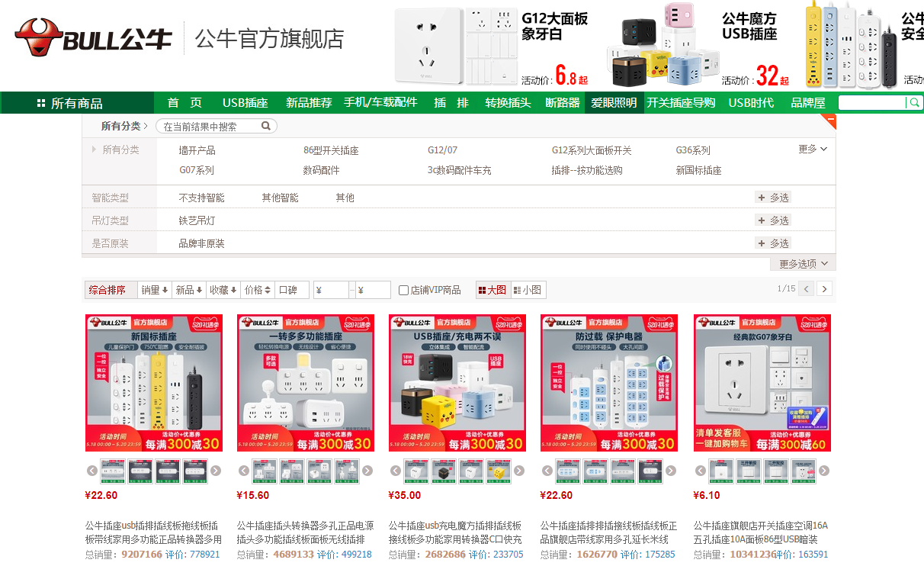Click the minimum price input field
This screenshot has height=566, width=924.
[333, 290]
